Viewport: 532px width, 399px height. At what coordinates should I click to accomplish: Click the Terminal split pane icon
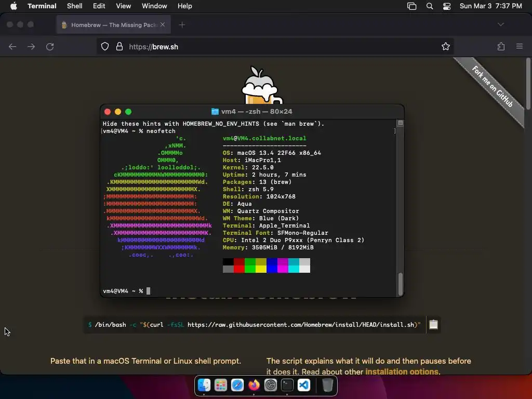pyautogui.click(x=401, y=123)
